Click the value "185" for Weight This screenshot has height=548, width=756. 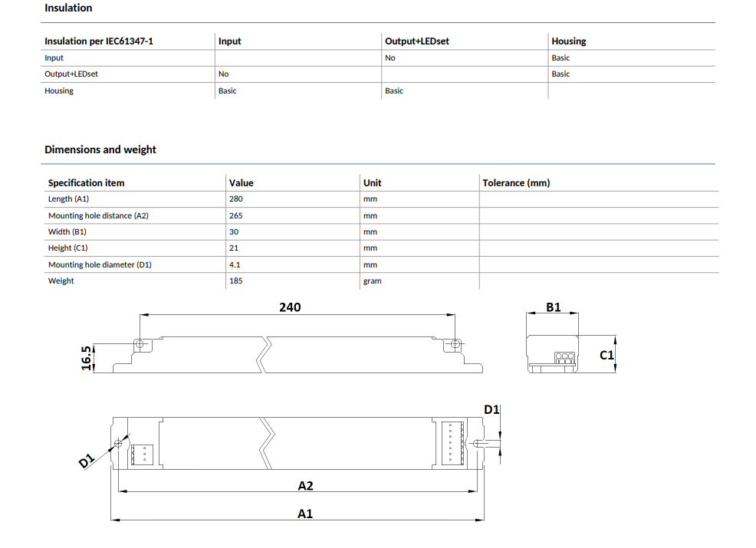(x=235, y=281)
